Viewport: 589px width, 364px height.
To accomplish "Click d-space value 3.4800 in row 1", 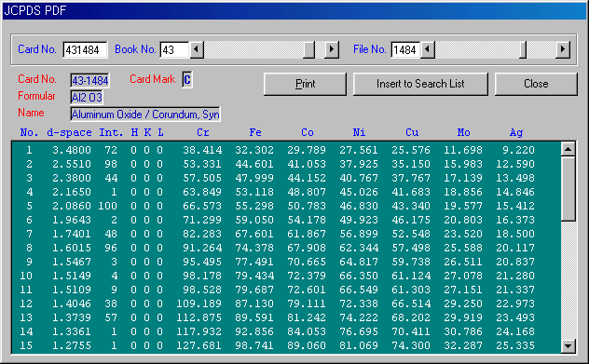I will (x=72, y=150).
